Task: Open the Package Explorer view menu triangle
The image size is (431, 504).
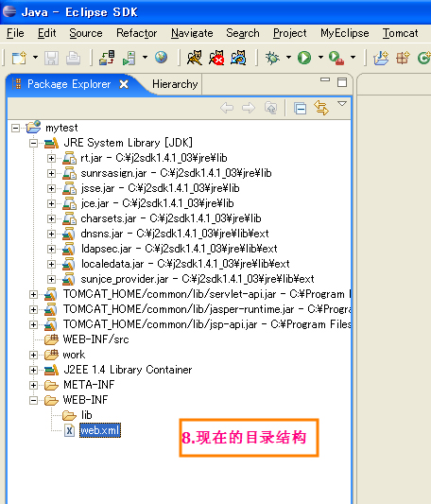Action: point(342,103)
